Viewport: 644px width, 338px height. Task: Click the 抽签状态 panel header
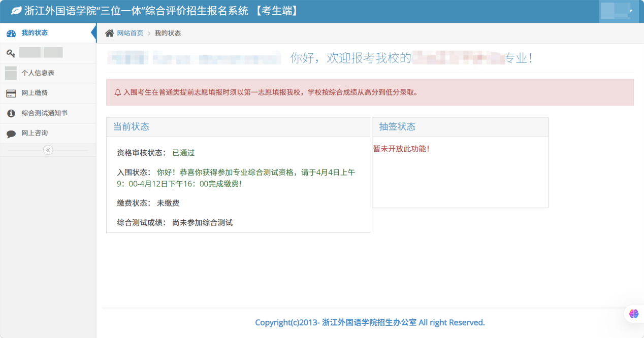click(395, 126)
